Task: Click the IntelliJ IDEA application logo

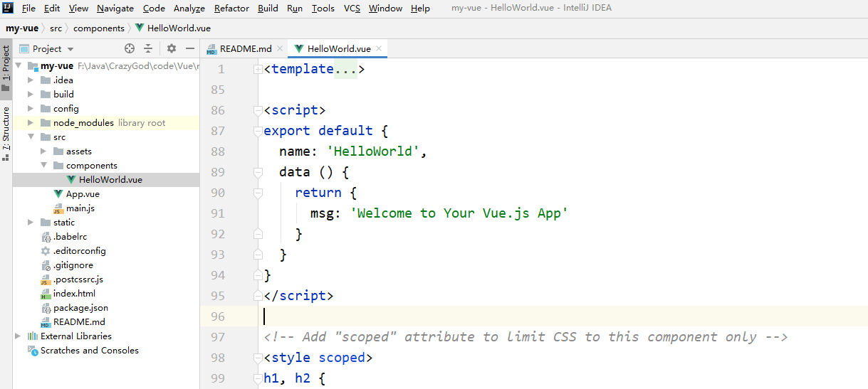Action: (x=9, y=9)
